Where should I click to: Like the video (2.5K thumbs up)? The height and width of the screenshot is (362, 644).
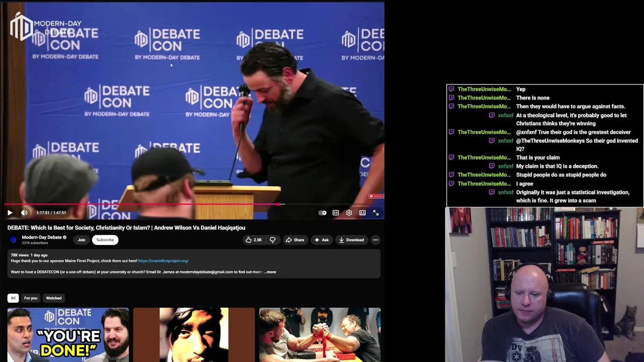pos(254,240)
